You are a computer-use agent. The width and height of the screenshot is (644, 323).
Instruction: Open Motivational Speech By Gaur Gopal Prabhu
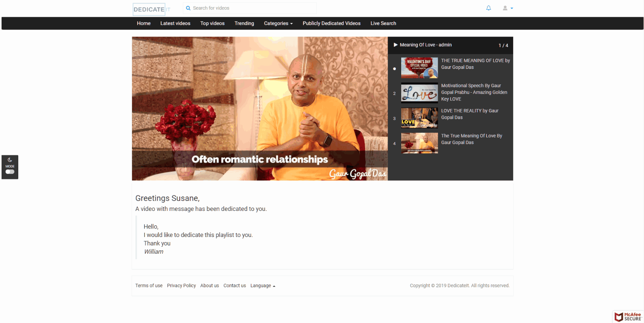[474, 92]
